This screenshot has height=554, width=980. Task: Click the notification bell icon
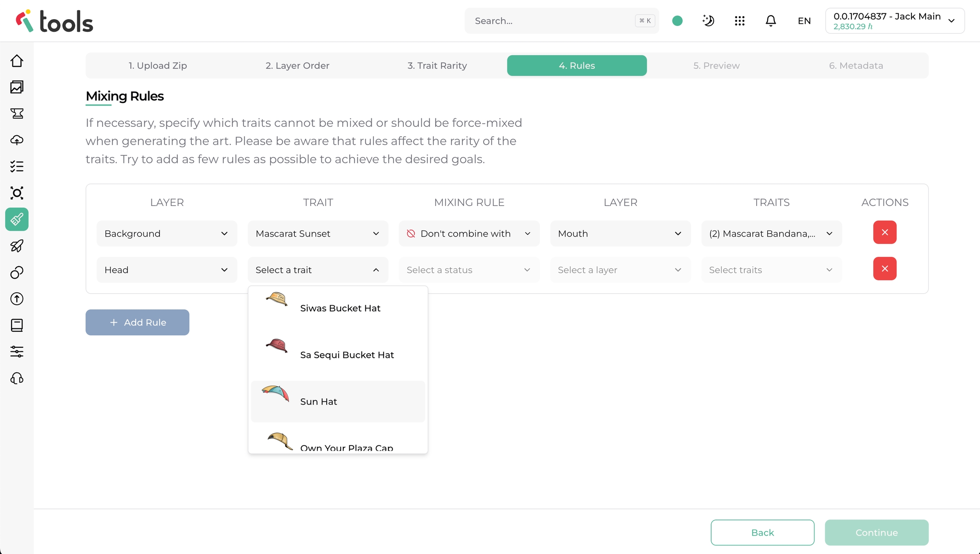point(771,21)
